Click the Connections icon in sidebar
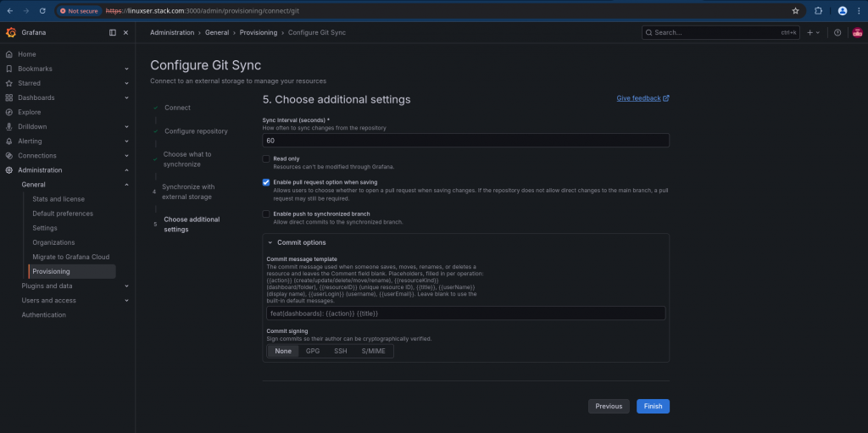The width and height of the screenshot is (868, 433). 8,156
